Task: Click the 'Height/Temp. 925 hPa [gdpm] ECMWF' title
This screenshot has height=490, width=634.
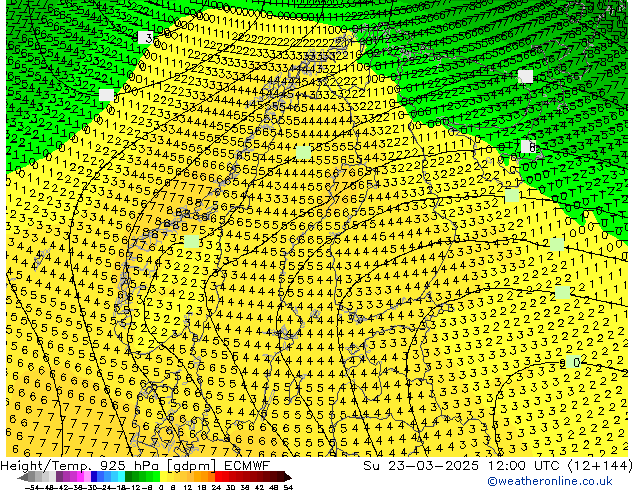Action: click(135, 465)
